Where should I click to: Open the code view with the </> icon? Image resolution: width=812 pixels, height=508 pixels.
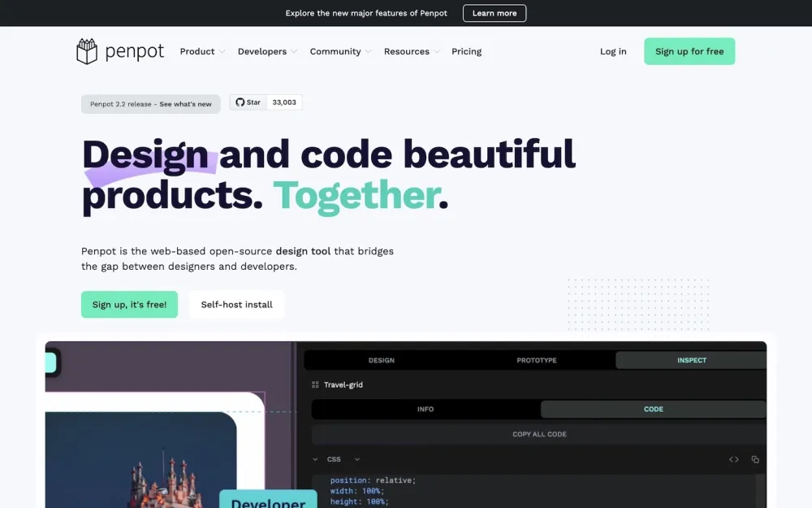[x=735, y=459]
